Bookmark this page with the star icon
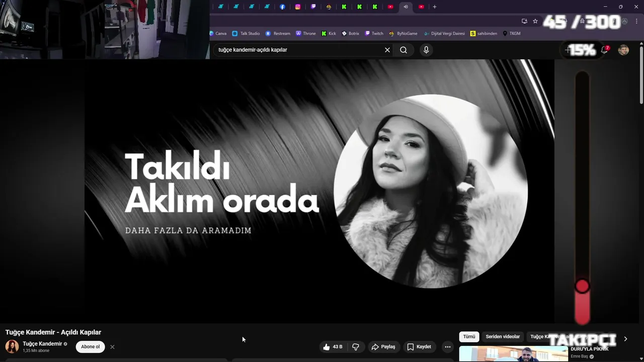Viewport: 644px width, 362px height. click(x=535, y=21)
